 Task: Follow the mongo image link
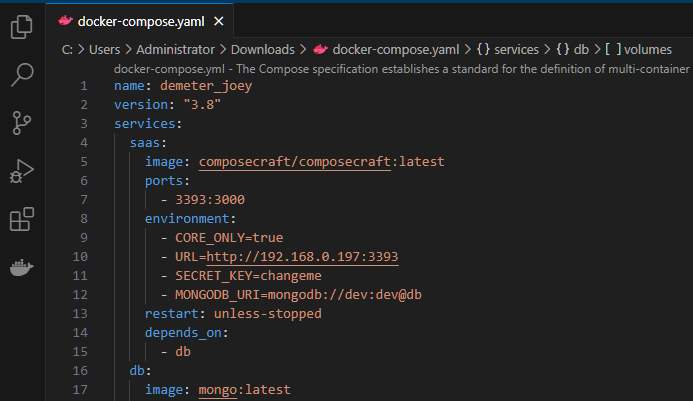(217, 390)
